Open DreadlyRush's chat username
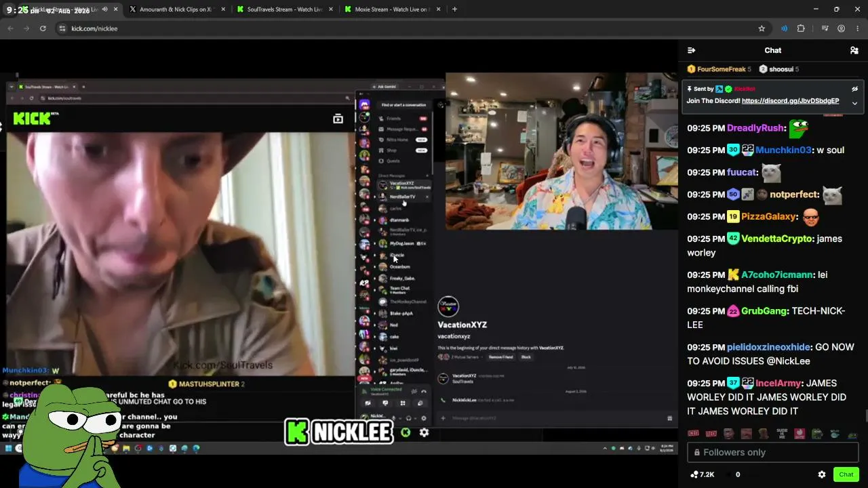Viewport: 868px width, 488px height. pos(755,128)
